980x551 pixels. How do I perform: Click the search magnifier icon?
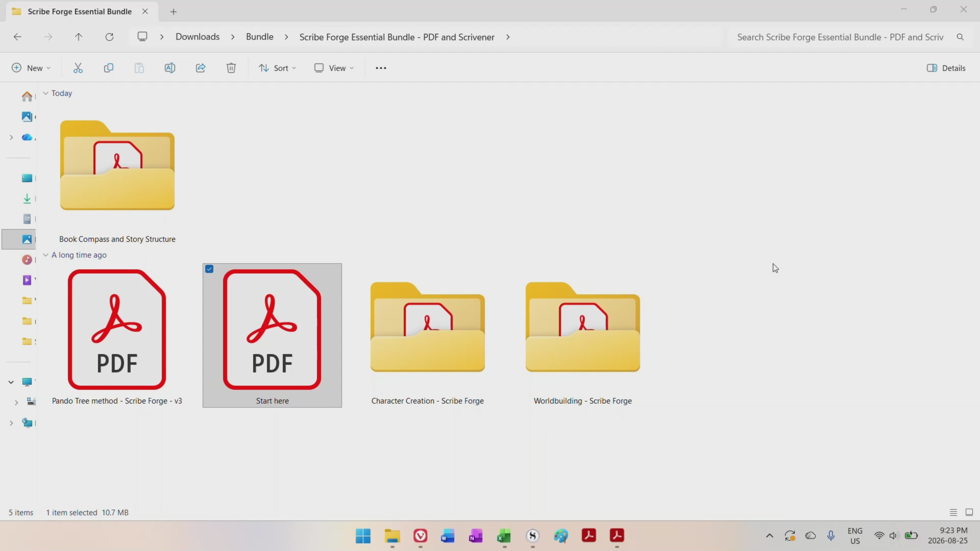pos(960,37)
